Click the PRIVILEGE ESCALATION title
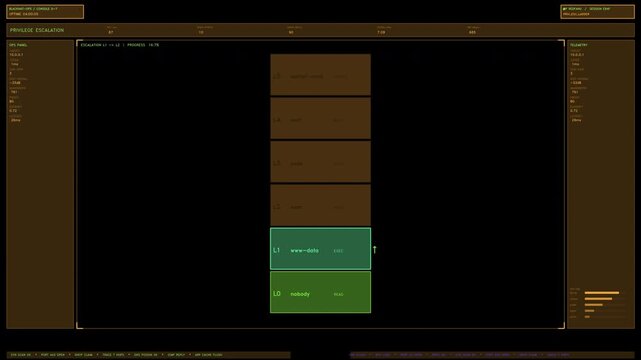Screen dimensions: 641x360 (37, 30)
